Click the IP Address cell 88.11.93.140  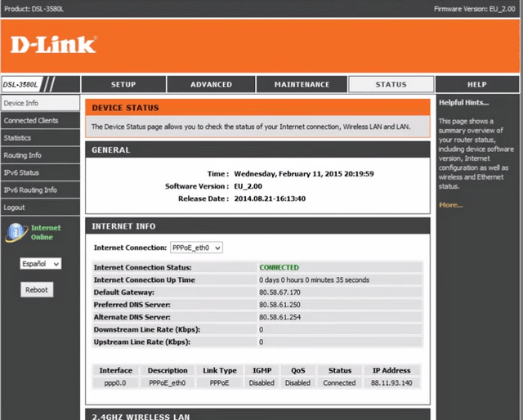pos(391,383)
